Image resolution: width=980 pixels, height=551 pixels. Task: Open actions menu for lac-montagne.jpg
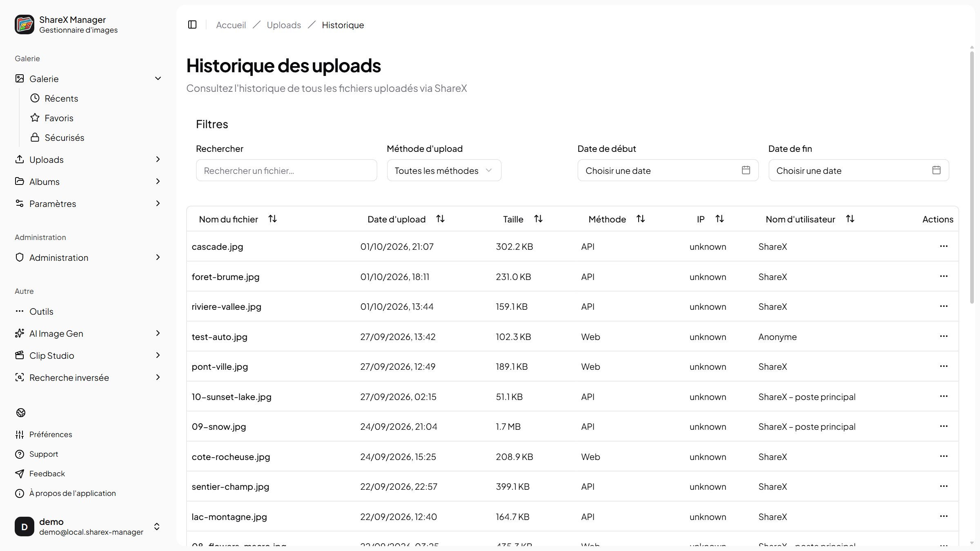pos(944,516)
